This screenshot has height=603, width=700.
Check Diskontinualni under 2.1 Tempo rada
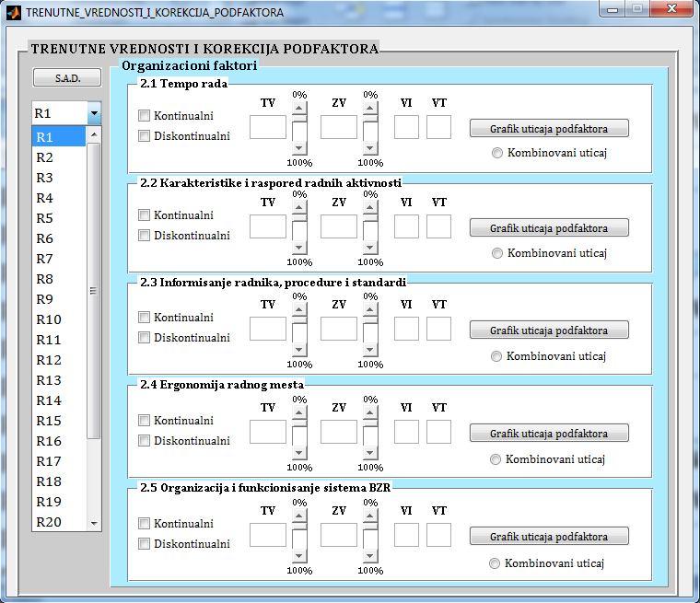click(144, 135)
